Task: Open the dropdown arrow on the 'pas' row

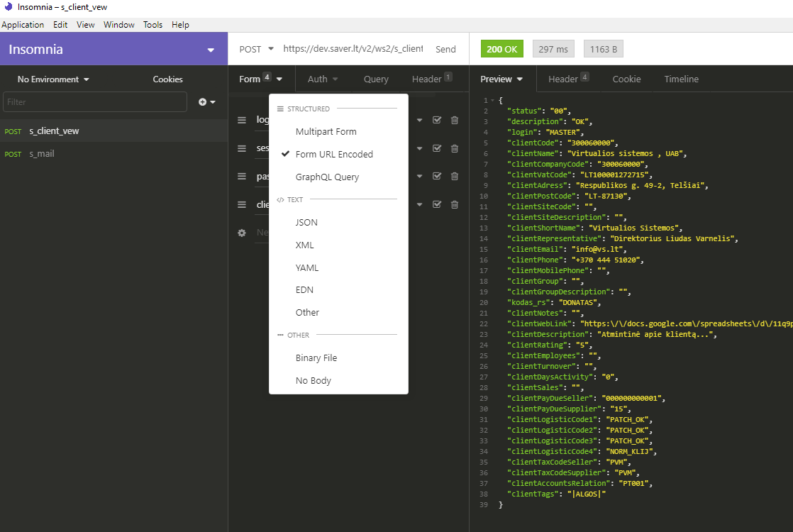Action: tap(419, 177)
